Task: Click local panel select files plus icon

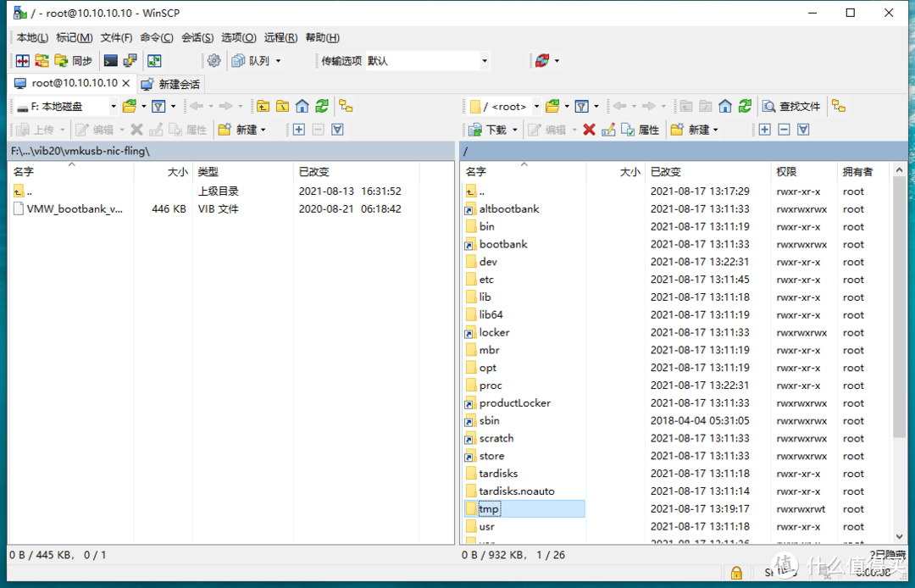Action: click(299, 130)
